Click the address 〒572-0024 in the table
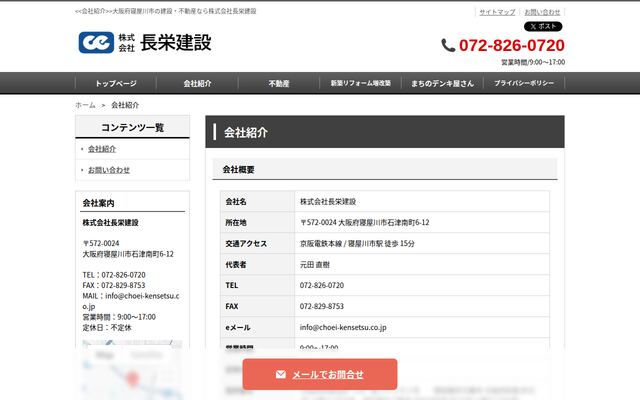 [x=364, y=222]
